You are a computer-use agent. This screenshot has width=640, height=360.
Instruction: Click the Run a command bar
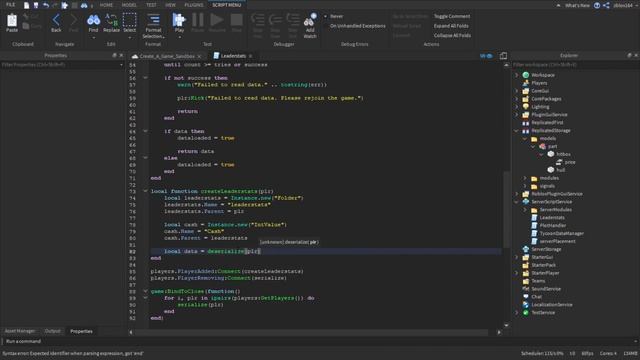click(318, 341)
